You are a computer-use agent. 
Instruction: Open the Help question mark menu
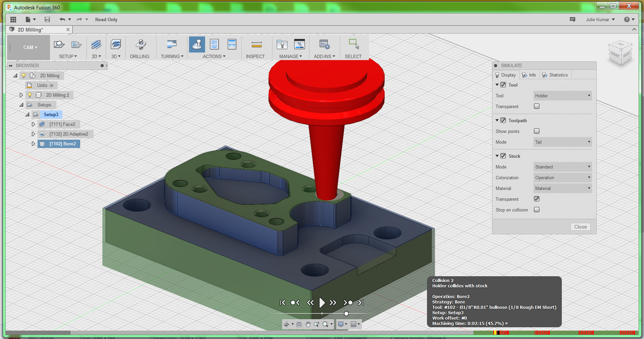tap(629, 19)
